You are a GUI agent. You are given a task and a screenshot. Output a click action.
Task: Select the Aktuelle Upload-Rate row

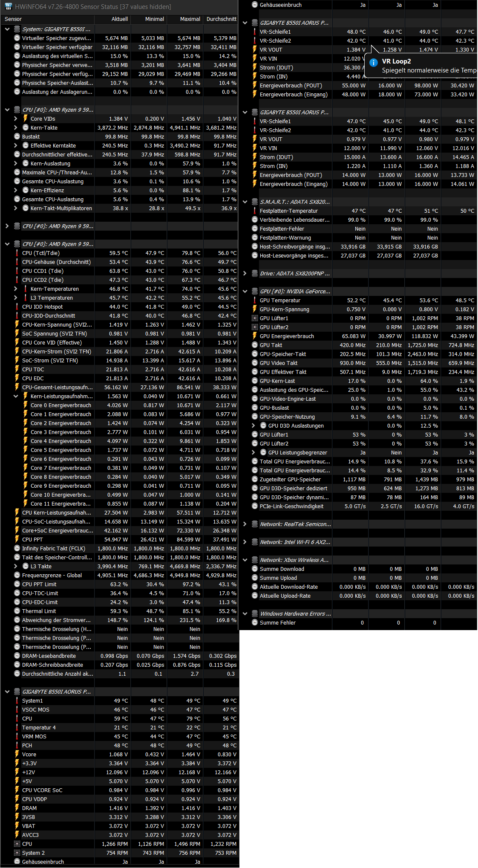point(358,596)
